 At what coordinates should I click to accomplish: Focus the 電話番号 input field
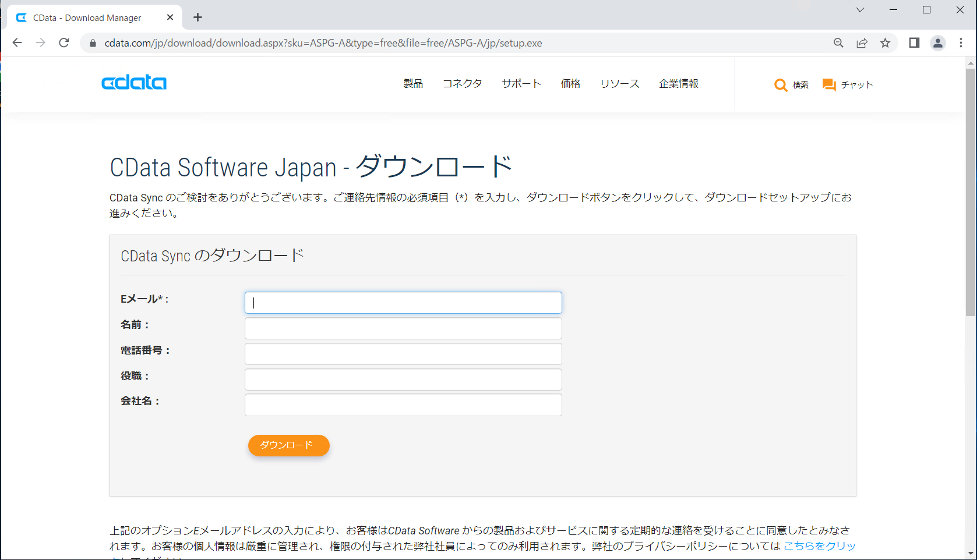403,354
